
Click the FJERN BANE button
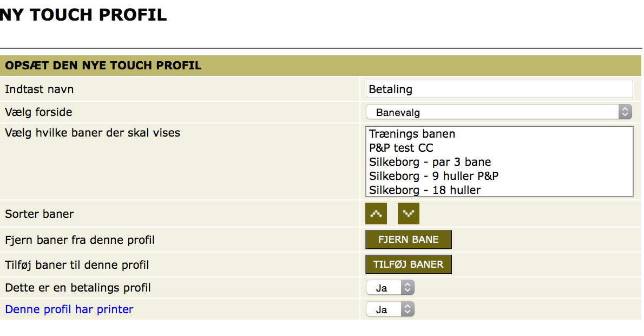(408, 240)
